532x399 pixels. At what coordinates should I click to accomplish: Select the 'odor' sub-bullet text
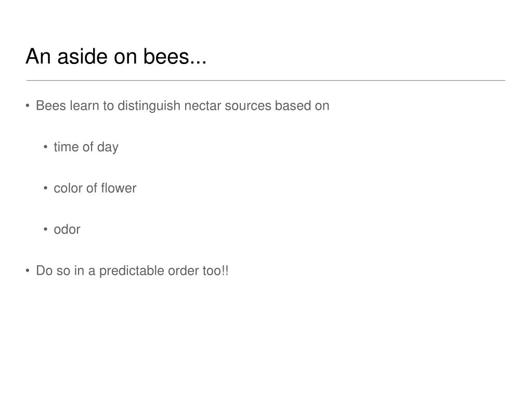point(67,230)
